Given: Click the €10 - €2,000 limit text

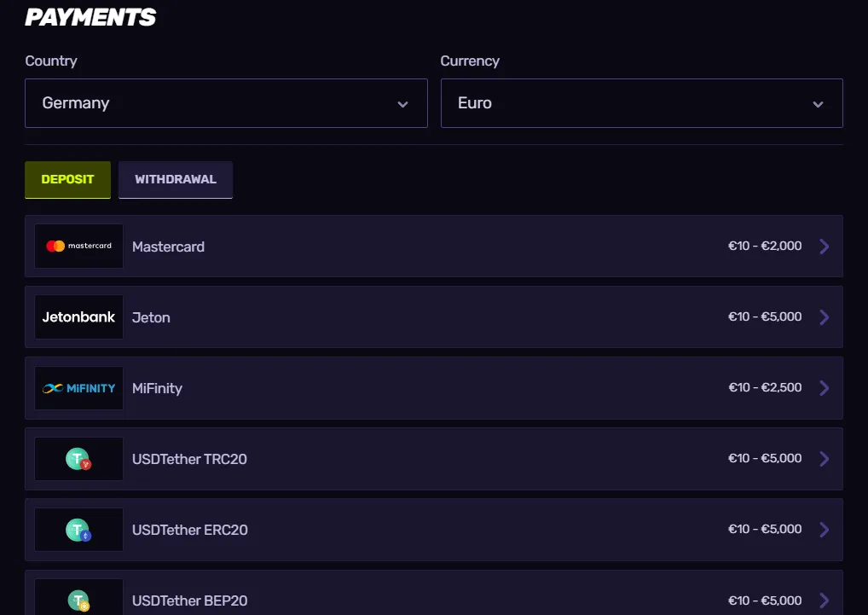Looking at the screenshot, I should 764,246.
